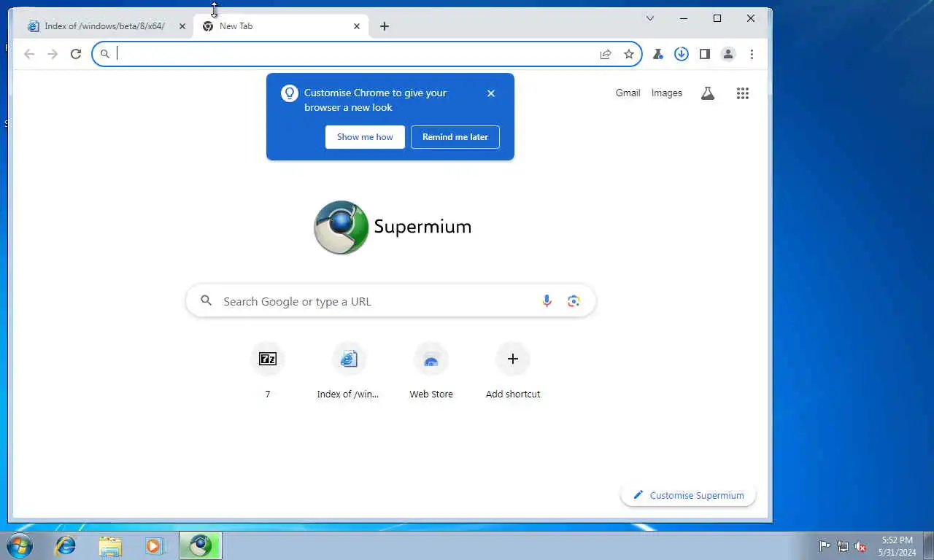Click the Add shortcut plus tile

pos(513,371)
